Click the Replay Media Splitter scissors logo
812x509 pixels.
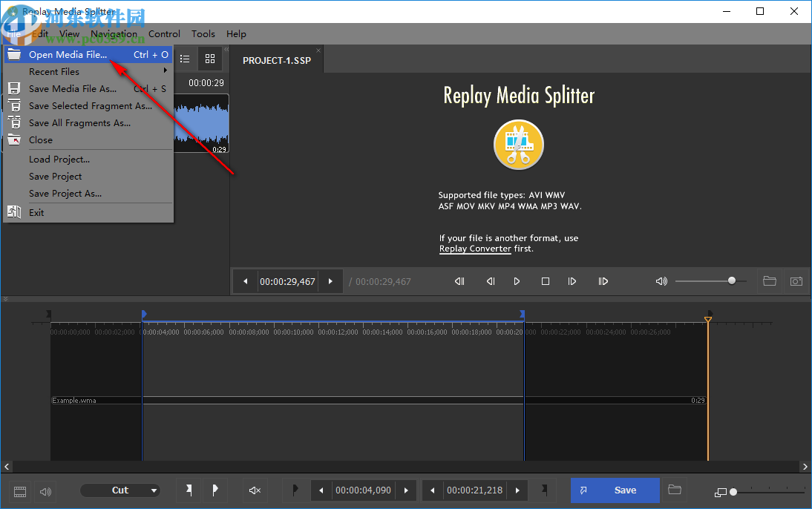518,145
